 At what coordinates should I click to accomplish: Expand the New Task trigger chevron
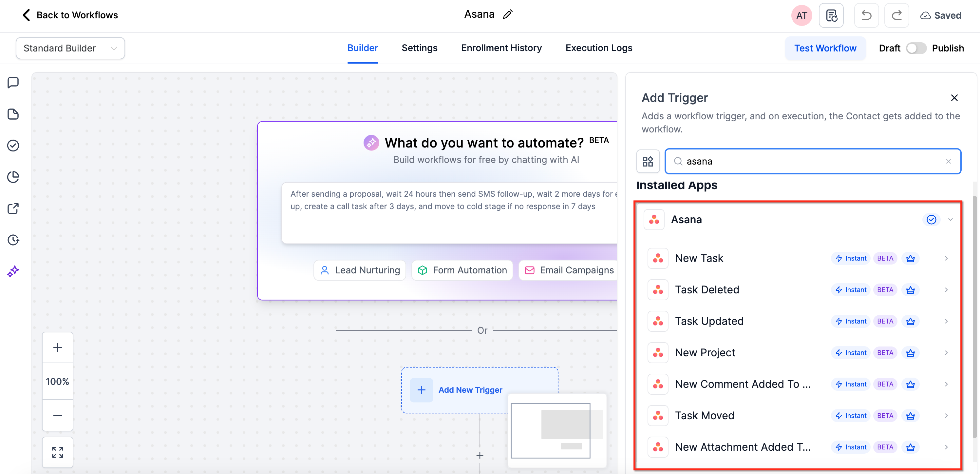click(946, 259)
